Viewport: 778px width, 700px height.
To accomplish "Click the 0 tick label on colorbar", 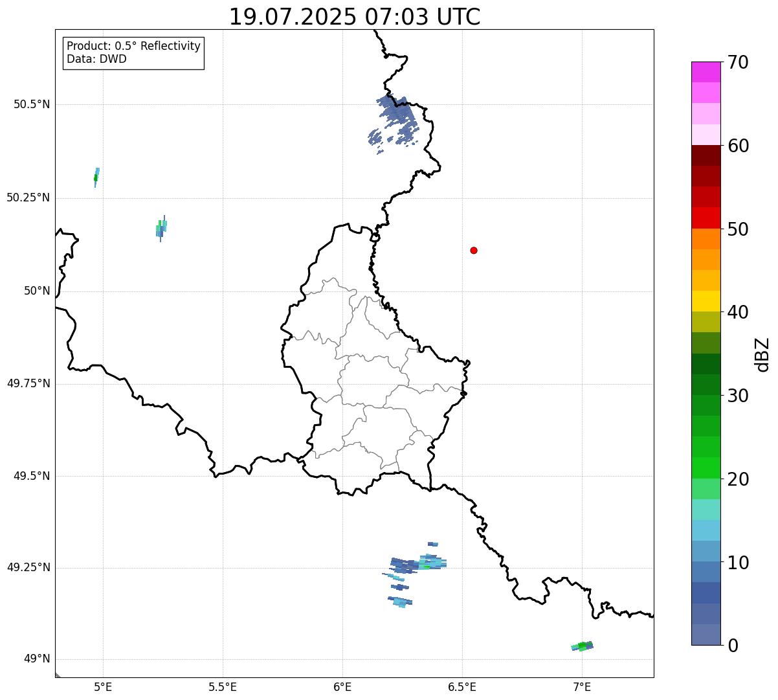I will (x=733, y=646).
